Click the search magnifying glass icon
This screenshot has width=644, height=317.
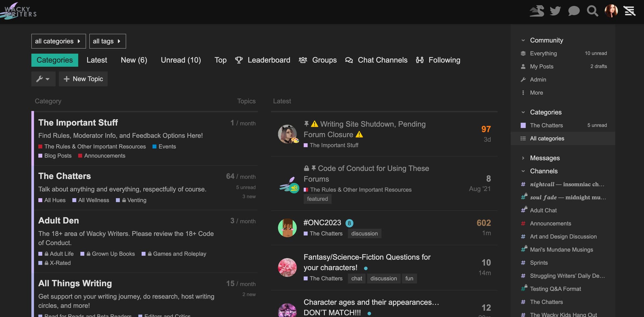point(592,11)
